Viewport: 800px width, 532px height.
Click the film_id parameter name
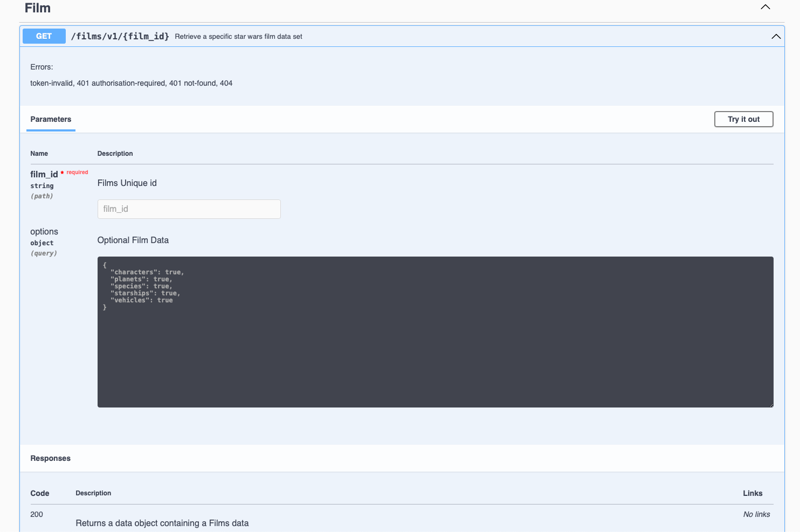[44, 174]
